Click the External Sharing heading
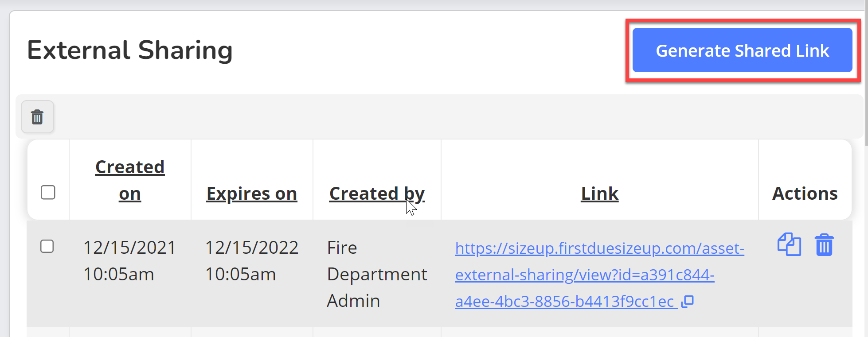This screenshot has height=337, width=868. 130,50
